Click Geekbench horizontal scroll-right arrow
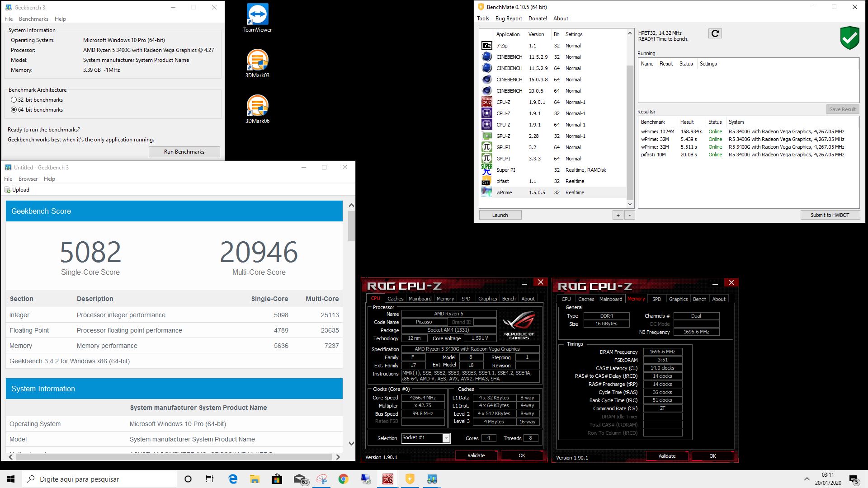Viewport: 868px width, 488px height. [337, 457]
